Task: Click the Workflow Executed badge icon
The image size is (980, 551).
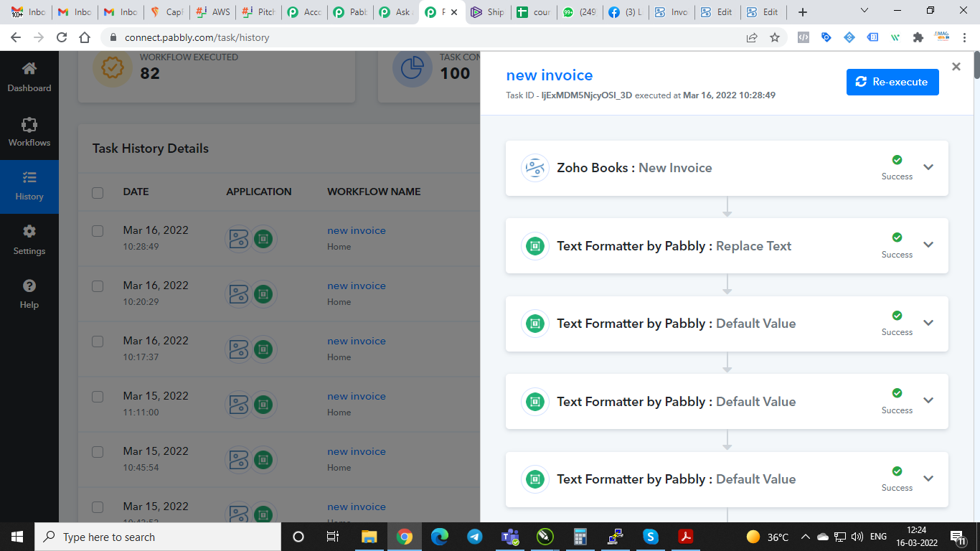Action: point(113,68)
